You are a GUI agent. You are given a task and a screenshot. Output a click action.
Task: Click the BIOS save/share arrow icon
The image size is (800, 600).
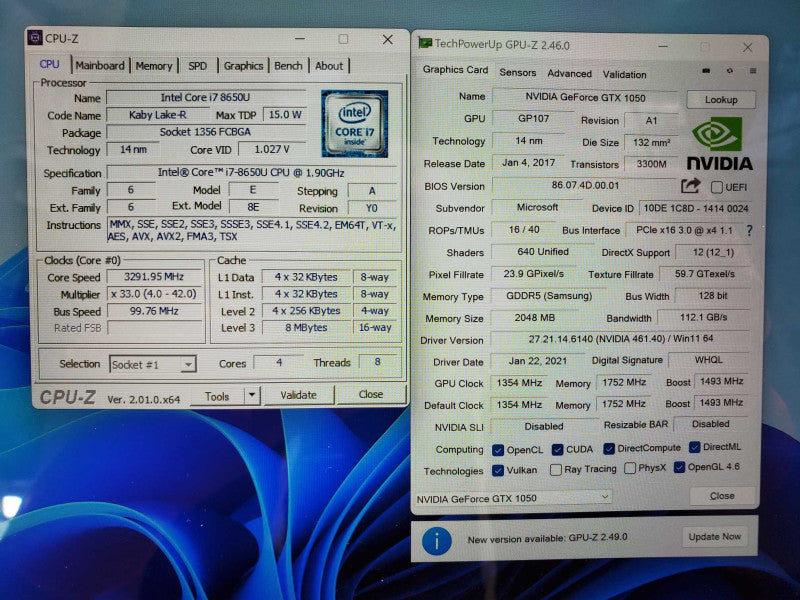click(690, 186)
